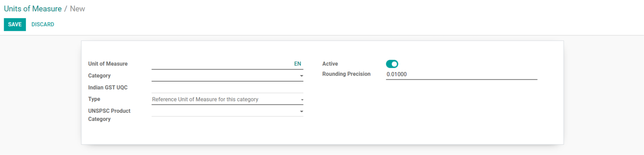
Task: Click the UNSPSC Product Category input
Action: pos(225,111)
